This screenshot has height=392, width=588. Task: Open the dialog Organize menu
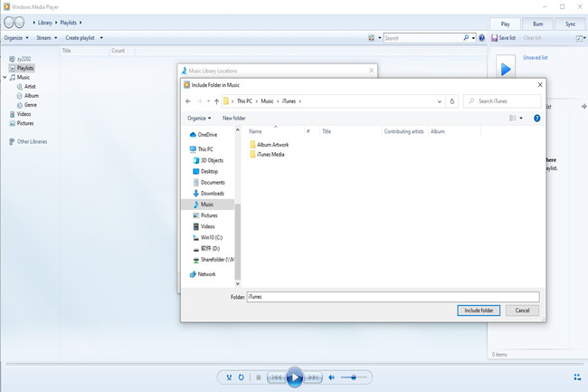point(199,119)
